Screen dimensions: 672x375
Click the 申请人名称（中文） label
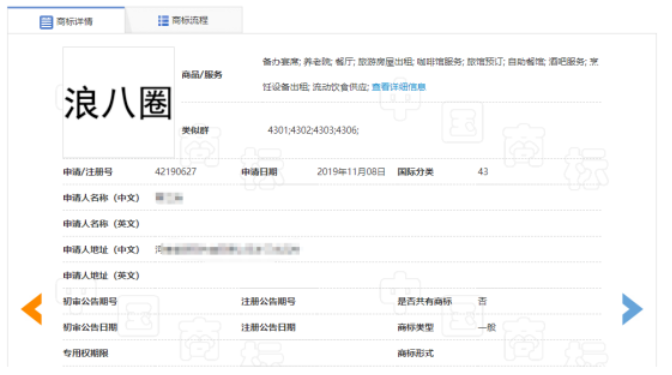click(x=101, y=198)
